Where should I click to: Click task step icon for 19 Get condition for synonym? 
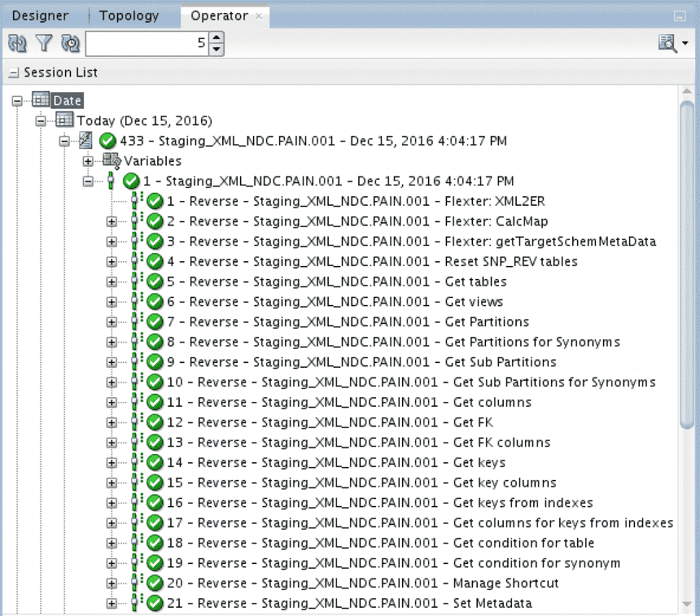tap(137, 563)
